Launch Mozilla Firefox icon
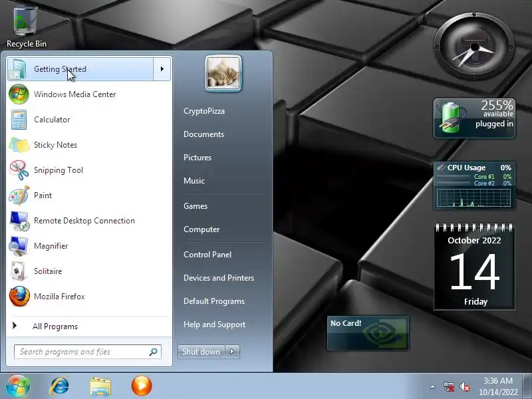 click(x=19, y=296)
